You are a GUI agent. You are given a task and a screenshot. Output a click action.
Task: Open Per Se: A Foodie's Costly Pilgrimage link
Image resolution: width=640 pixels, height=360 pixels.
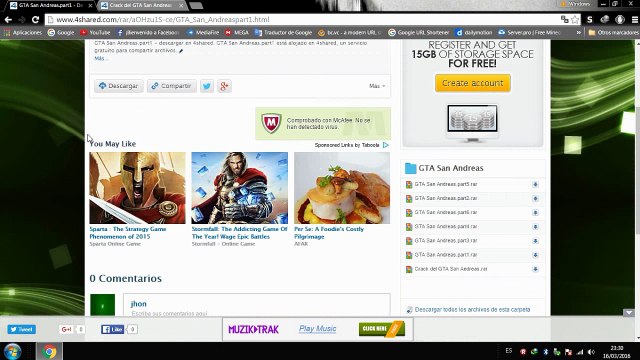click(x=329, y=233)
